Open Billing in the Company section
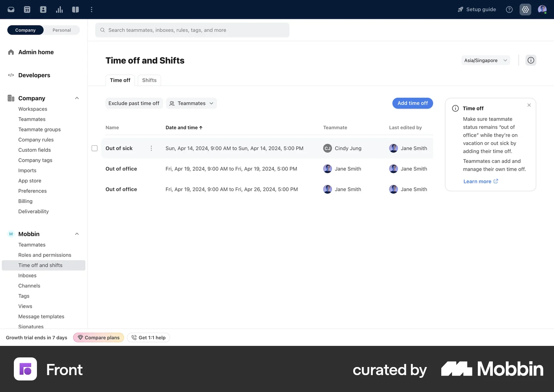The height and width of the screenshot is (392, 554). coord(25,201)
